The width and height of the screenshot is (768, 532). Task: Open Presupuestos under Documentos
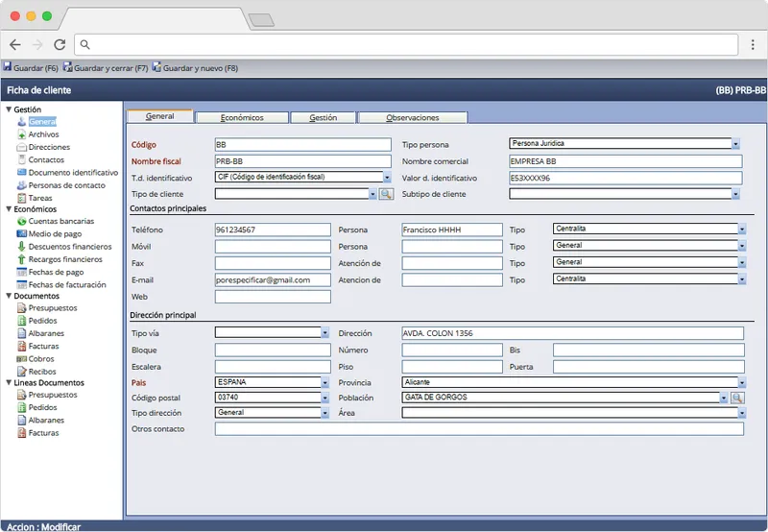click(x=53, y=307)
